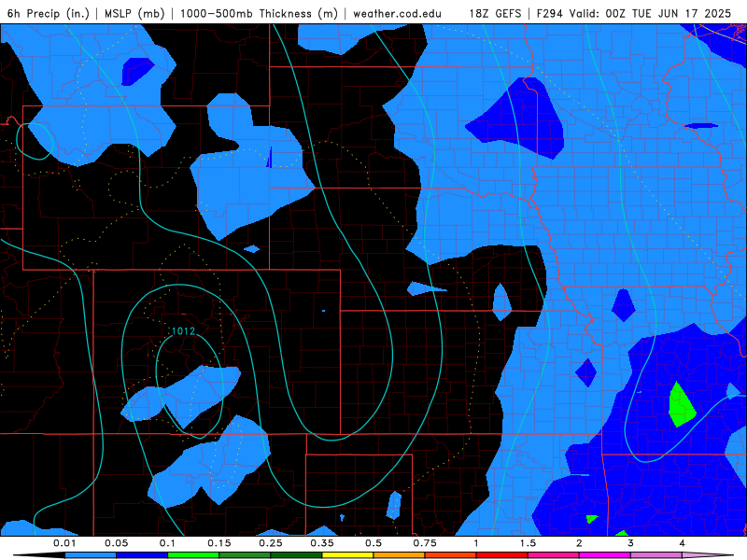
Task: Click the lavender right arrow end of colorbar
Action: [x=708, y=555]
